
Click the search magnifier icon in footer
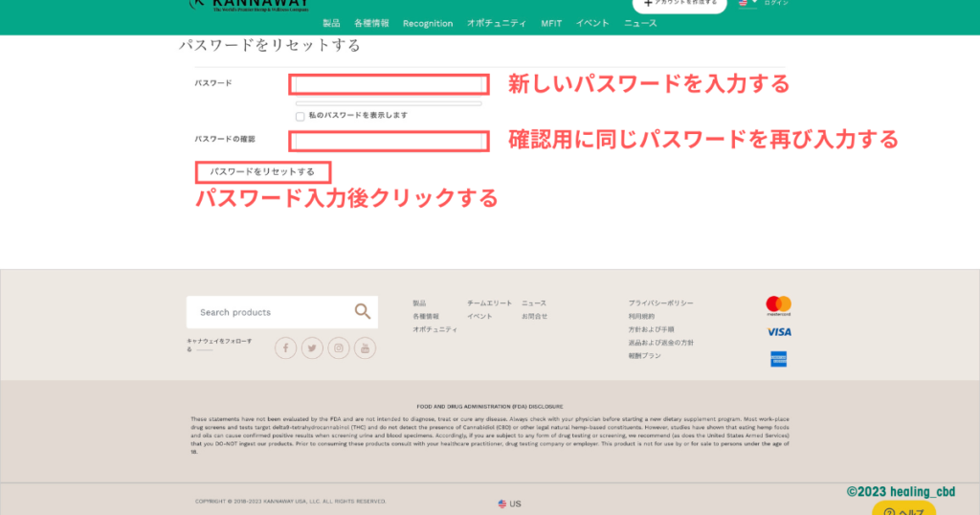(362, 311)
